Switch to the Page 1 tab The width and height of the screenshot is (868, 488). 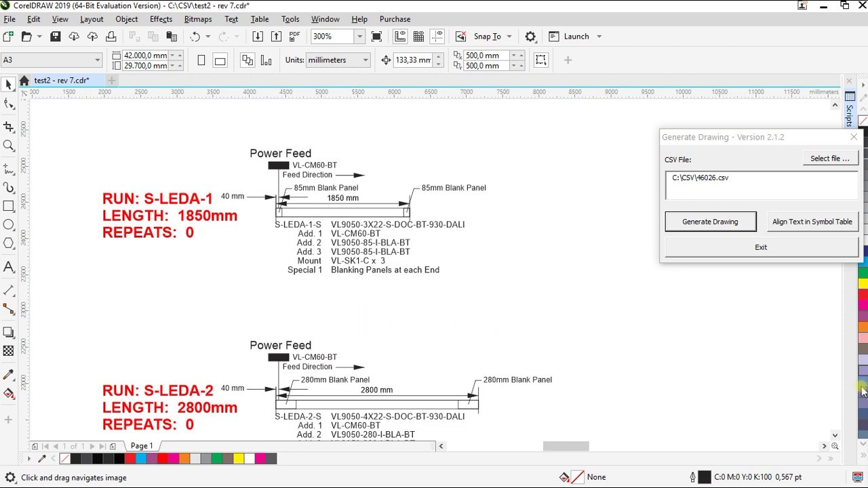(x=142, y=446)
